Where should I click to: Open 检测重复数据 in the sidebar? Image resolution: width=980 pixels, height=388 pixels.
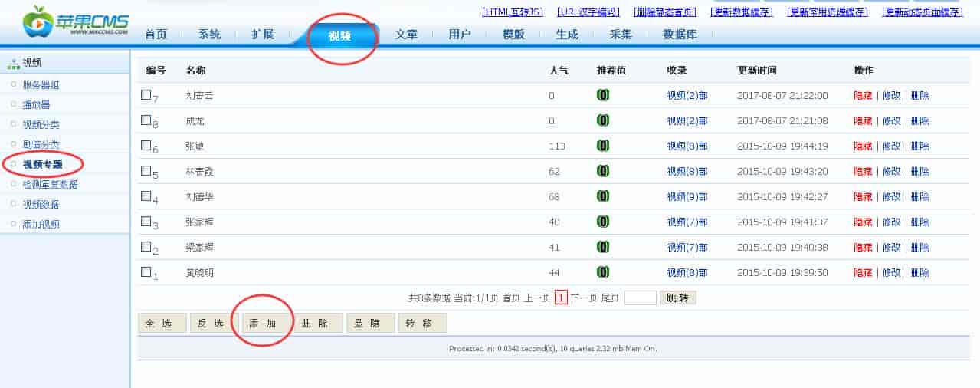(x=50, y=184)
